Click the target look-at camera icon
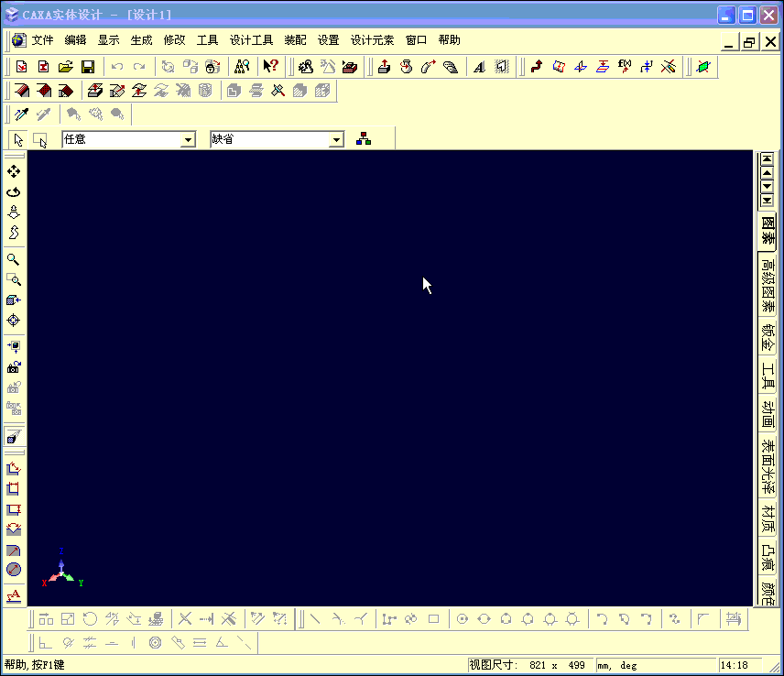Viewport: 784px width, 676px height. (14, 321)
